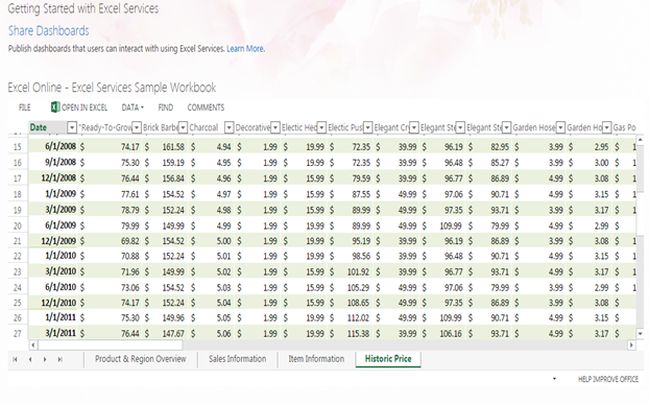This screenshot has height=405, width=650.
Task: Follow the Learn More link
Action: [245, 49]
